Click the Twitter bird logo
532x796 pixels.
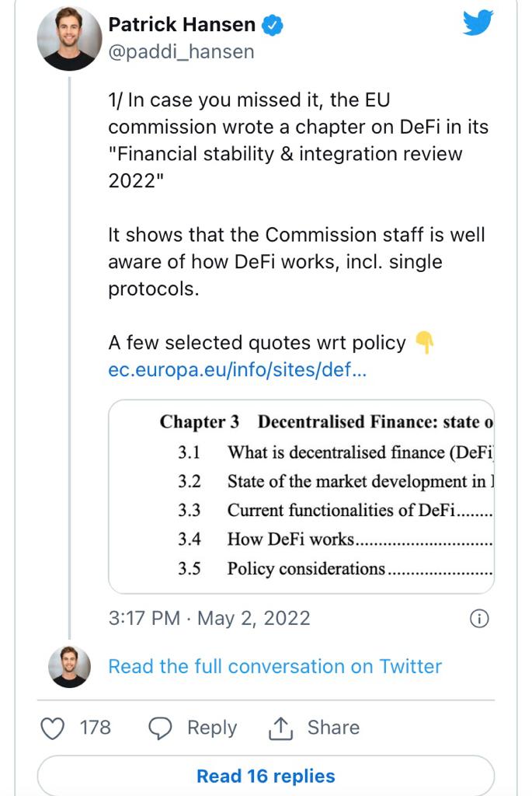click(478, 24)
